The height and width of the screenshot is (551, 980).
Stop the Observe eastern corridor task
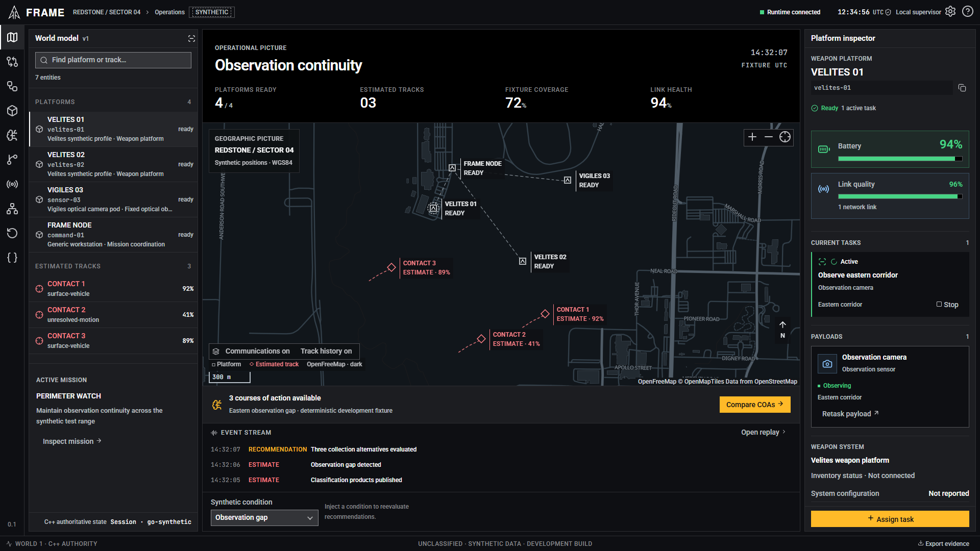coord(947,305)
